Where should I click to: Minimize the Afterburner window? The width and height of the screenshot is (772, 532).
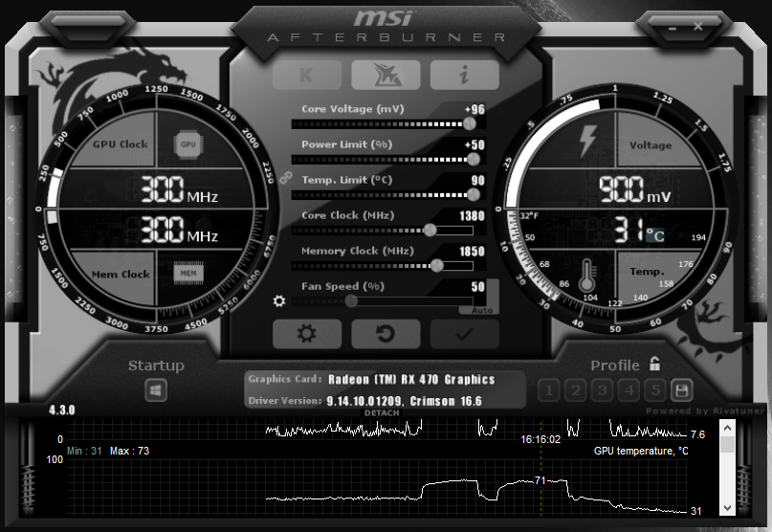coord(673,27)
